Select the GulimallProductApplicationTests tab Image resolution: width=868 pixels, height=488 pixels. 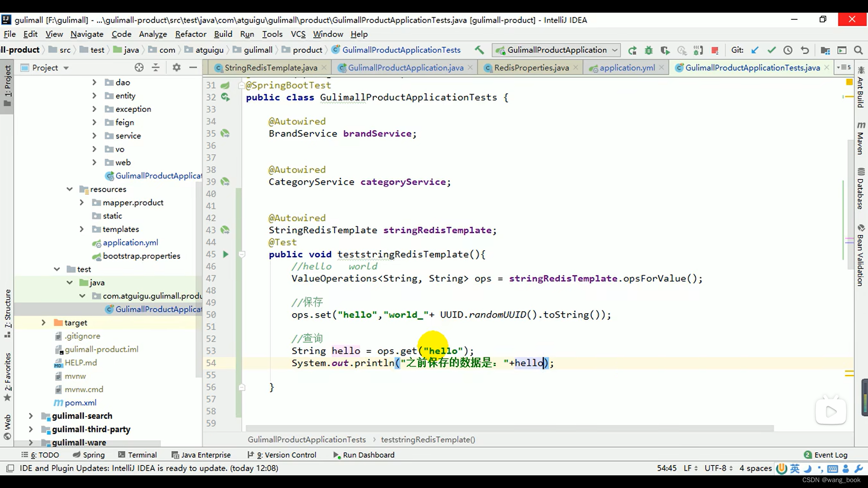(752, 67)
